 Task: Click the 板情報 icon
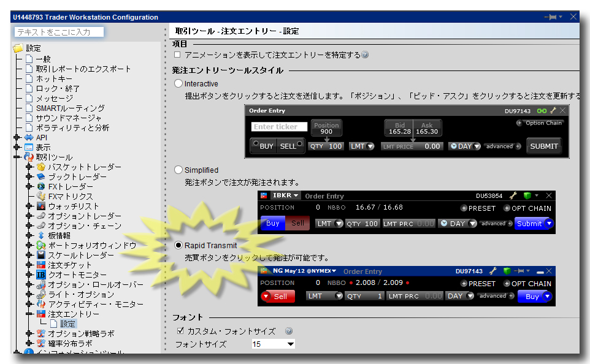pos(41,235)
